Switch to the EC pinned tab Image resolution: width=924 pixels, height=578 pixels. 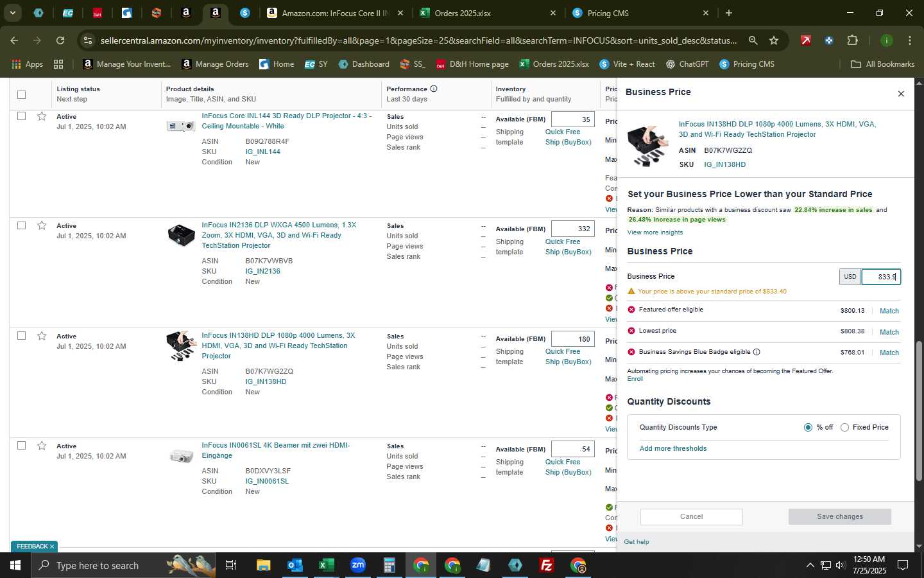pos(67,13)
